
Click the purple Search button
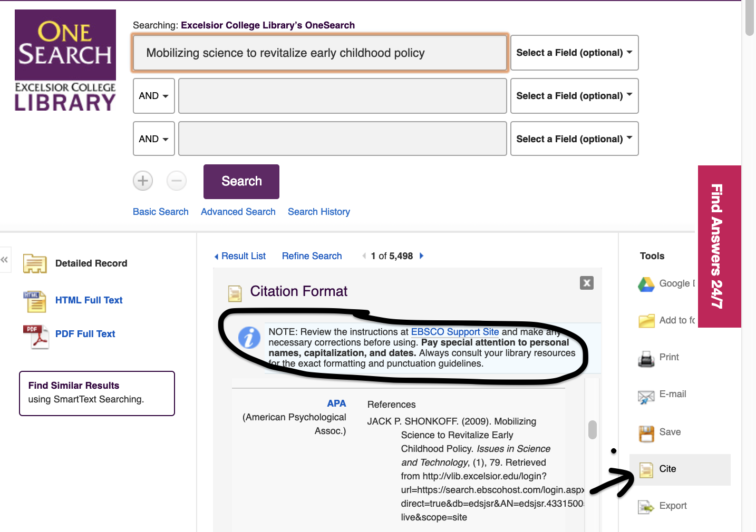(x=241, y=182)
